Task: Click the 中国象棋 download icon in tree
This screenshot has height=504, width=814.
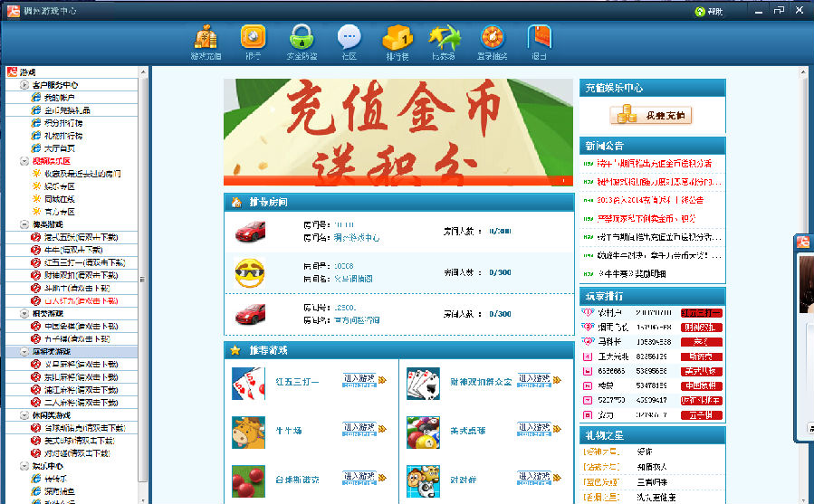Action: coord(35,326)
